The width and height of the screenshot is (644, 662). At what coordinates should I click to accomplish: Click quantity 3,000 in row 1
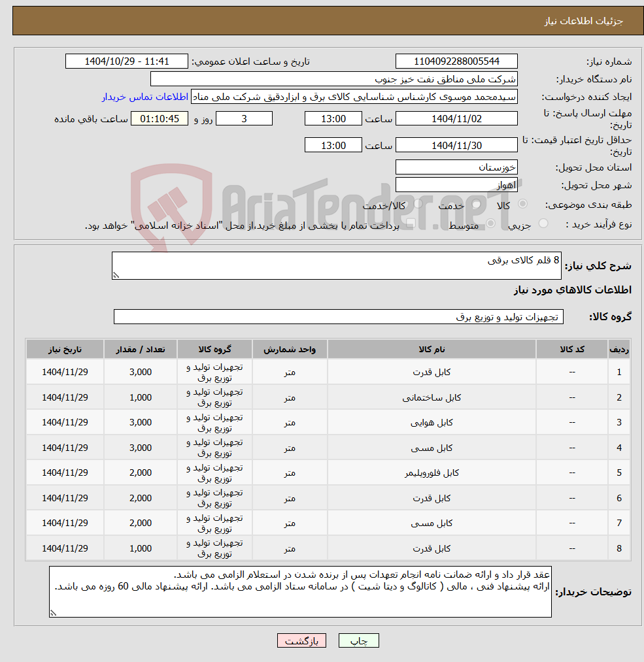pos(141,372)
